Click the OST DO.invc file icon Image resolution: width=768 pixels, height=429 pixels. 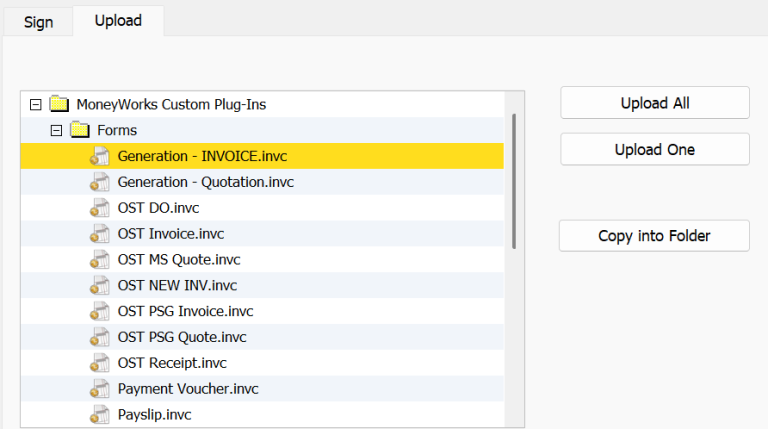[99, 208]
